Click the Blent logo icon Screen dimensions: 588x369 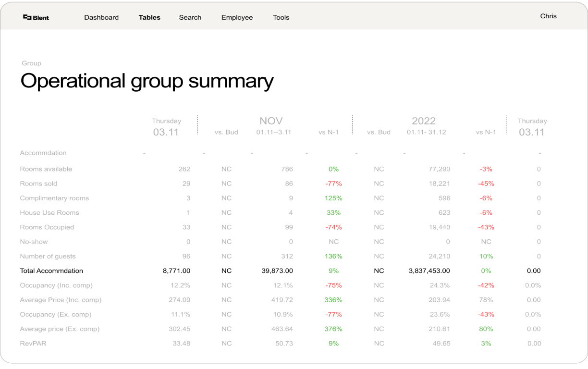(27, 17)
